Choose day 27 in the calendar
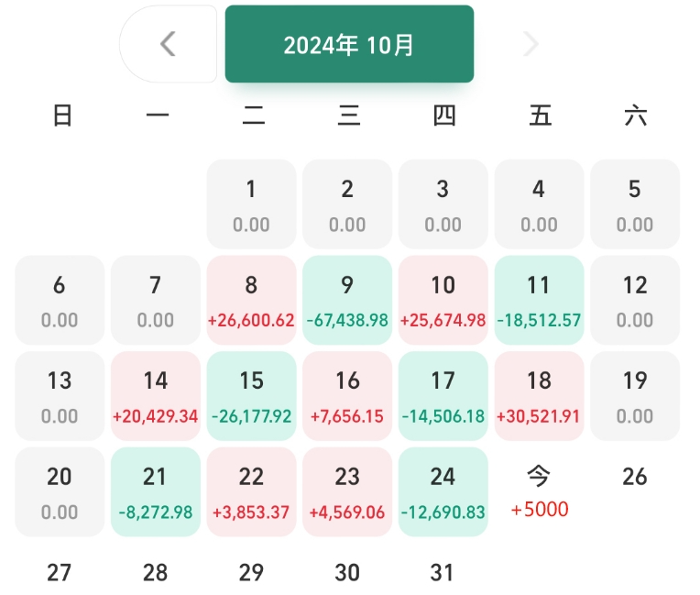 coord(60,572)
